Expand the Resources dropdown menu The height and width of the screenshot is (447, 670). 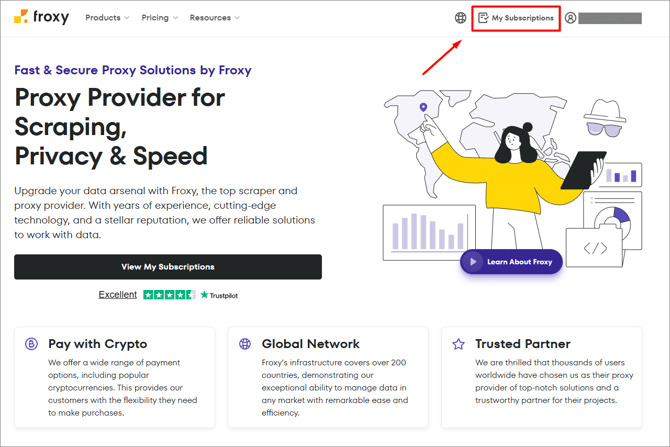214,18
